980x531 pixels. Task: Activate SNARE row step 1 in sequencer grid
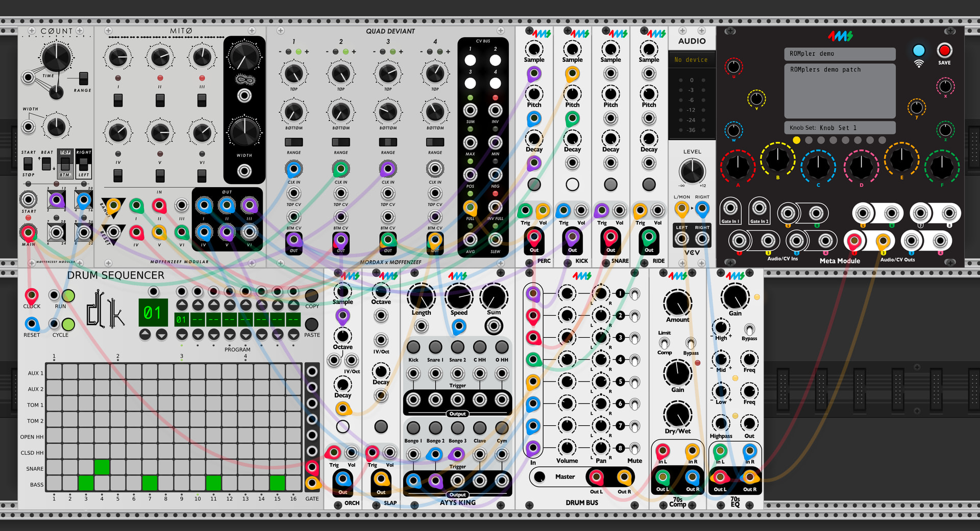[54, 467]
